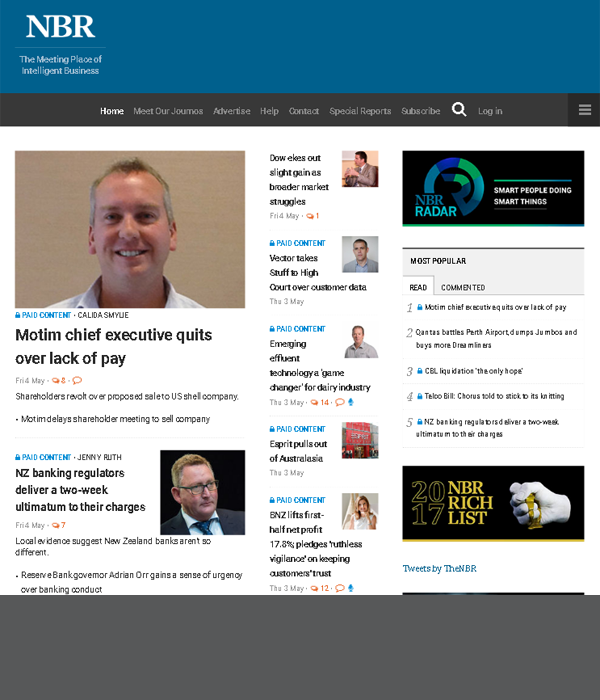Click the Subscribe navigation link

click(x=420, y=111)
